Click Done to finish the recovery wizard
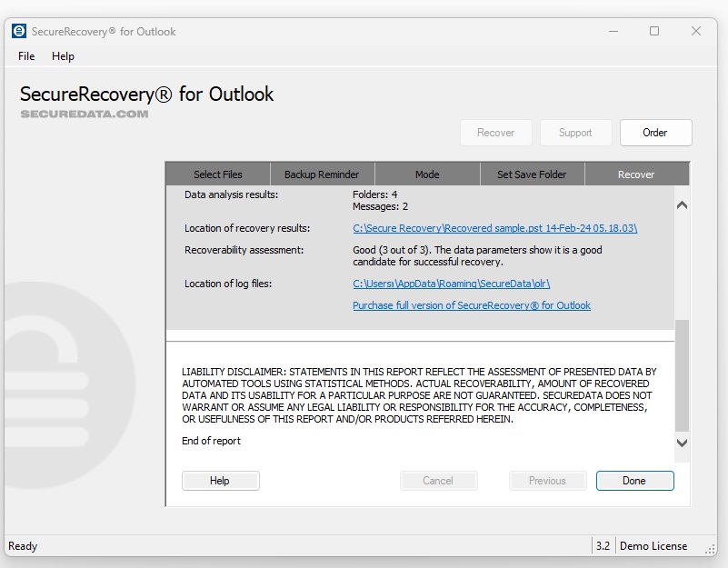 634,481
